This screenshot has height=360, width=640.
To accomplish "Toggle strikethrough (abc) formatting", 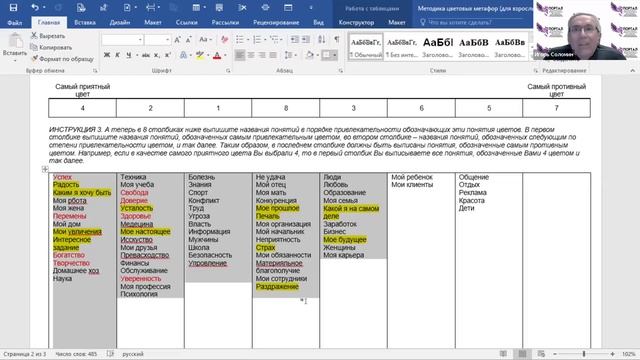I will 146,55.
